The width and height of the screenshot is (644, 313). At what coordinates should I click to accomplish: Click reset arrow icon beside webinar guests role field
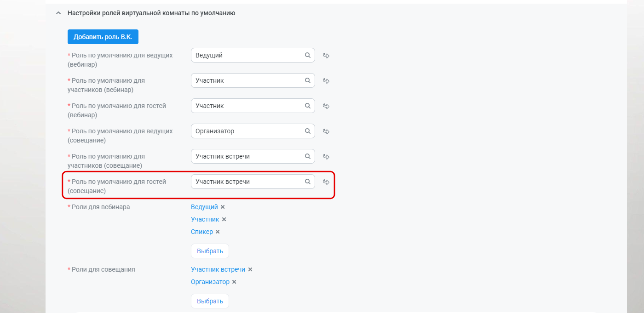[x=326, y=106]
